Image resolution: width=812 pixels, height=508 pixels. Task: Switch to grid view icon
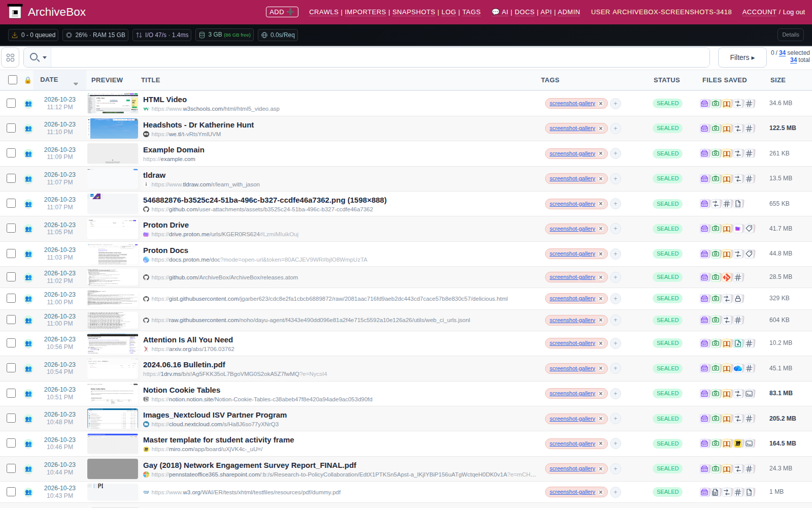point(10,57)
